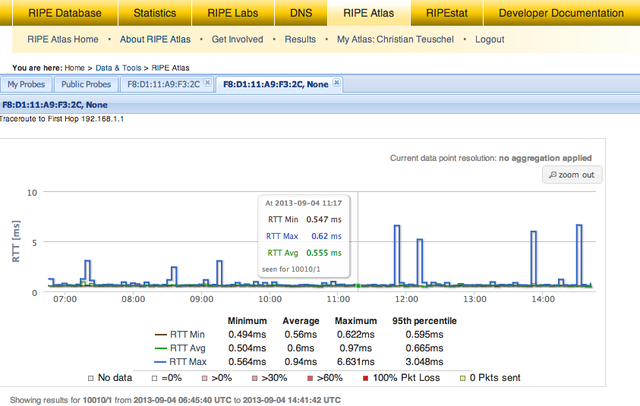
Task: Click the RTT Max 0.62 ms tooltip value
Action: point(326,236)
